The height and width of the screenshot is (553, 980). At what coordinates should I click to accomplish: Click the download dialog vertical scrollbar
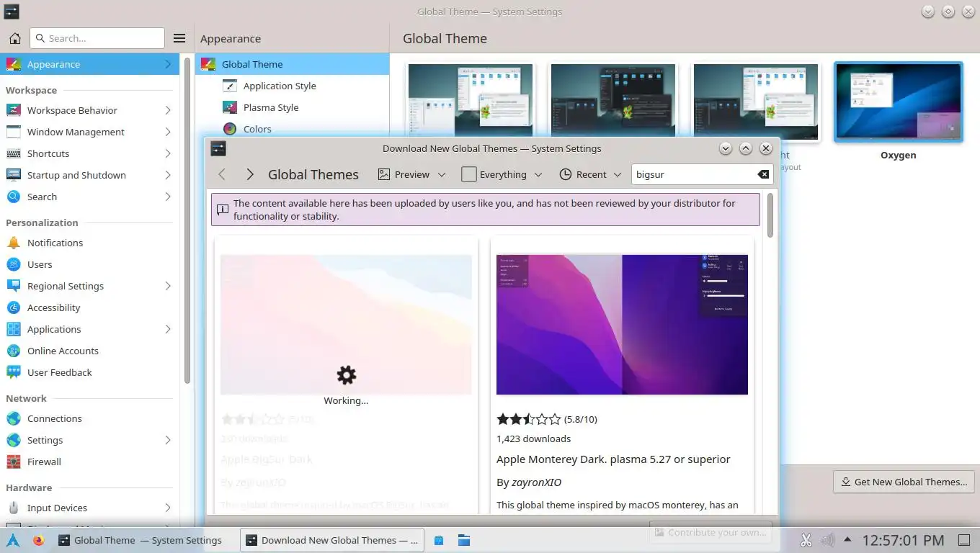[x=770, y=215]
